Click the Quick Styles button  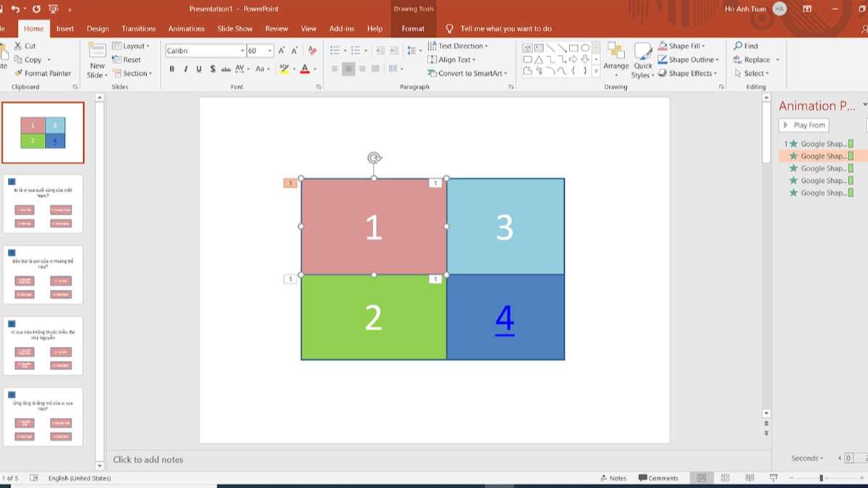642,61
